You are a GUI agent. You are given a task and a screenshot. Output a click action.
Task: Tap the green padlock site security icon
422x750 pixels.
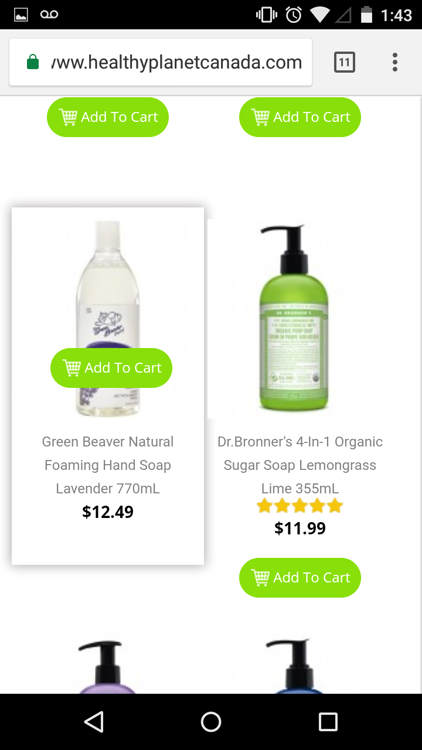33,62
